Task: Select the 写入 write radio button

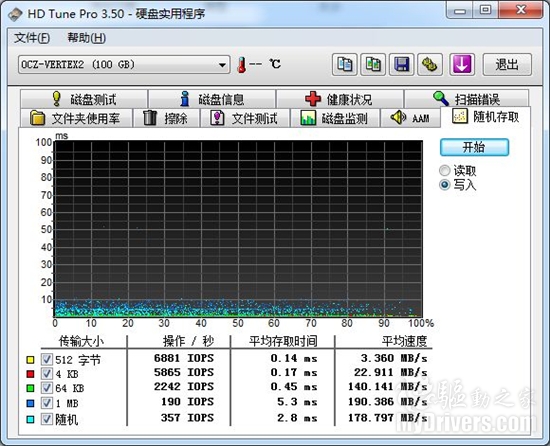Action: pos(445,184)
